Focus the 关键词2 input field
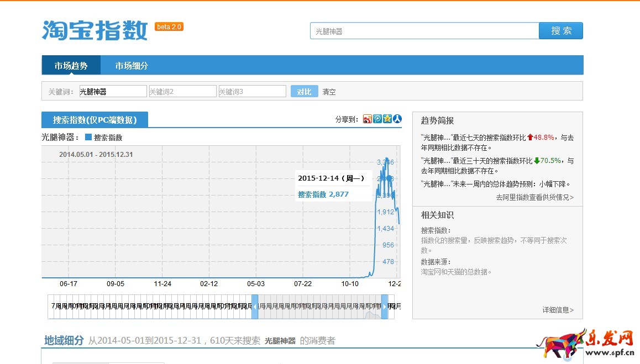 pyautogui.click(x=182, y=92)
